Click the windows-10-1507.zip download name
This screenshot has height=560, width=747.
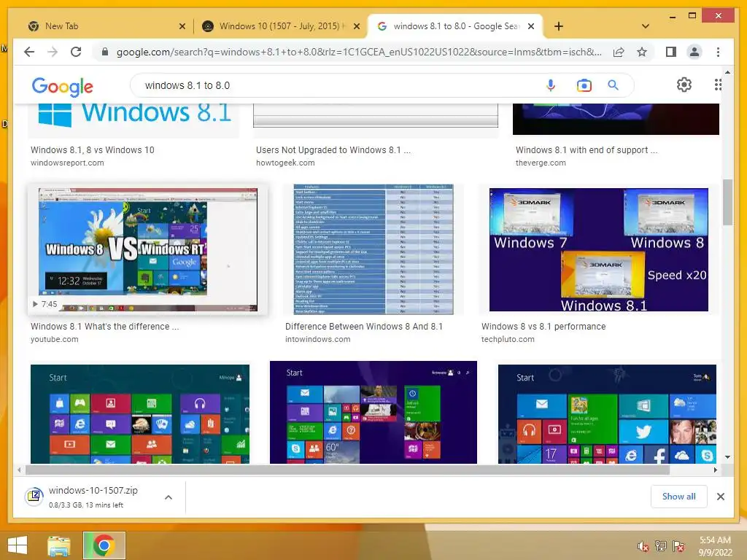(x=93, y=491)
